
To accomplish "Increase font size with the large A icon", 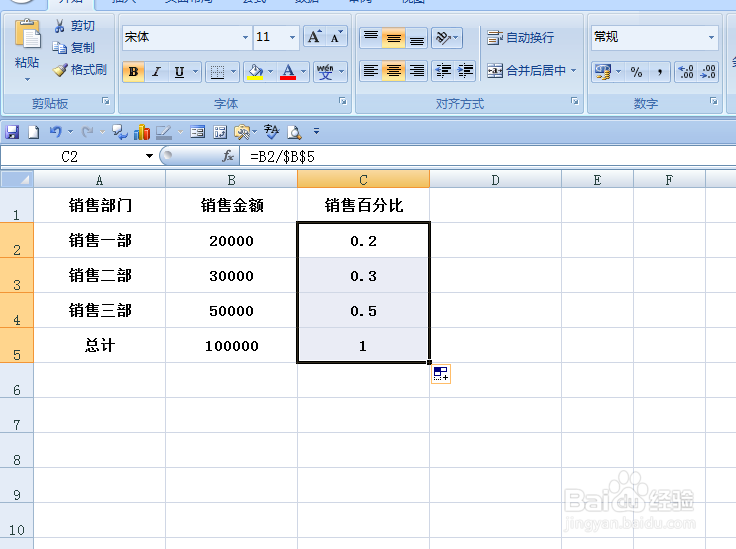I will point(314,37).
